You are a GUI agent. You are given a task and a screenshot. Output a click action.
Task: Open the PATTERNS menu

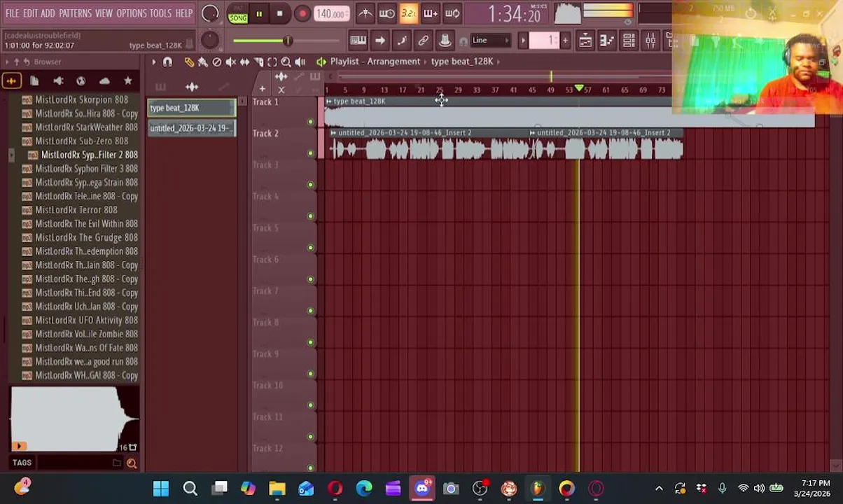(x=75, y=13)
